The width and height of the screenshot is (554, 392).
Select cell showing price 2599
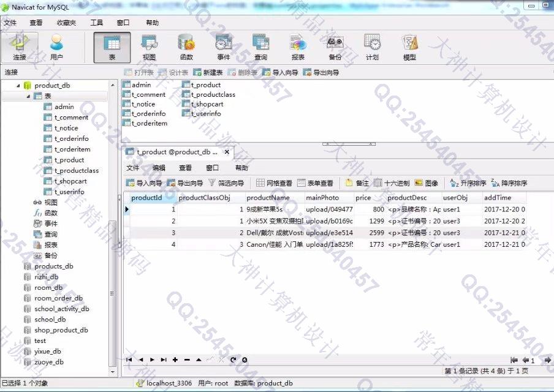(x=370, y=233)
